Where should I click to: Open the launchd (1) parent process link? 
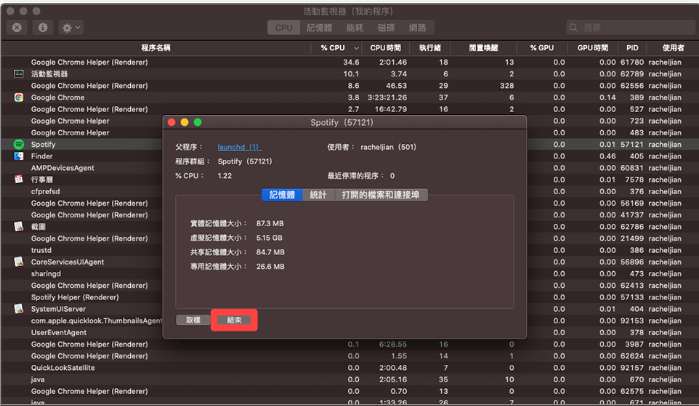[239, 147]
